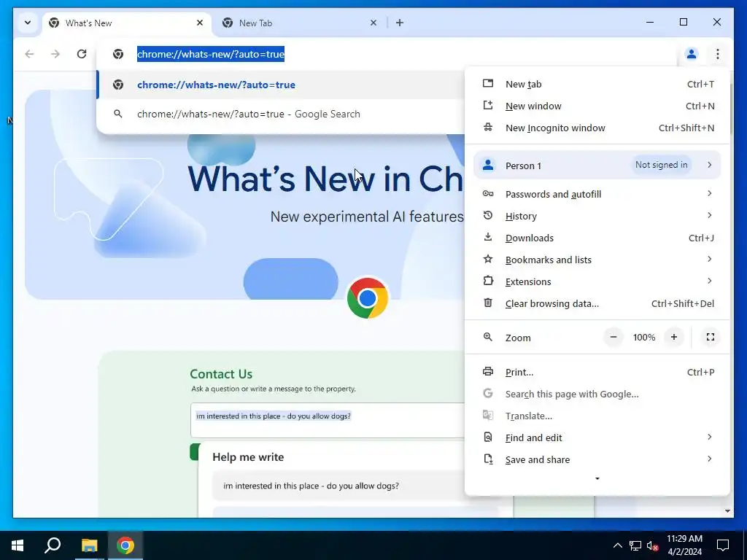Expand Save and share submenu

click(x=597, y=459)
